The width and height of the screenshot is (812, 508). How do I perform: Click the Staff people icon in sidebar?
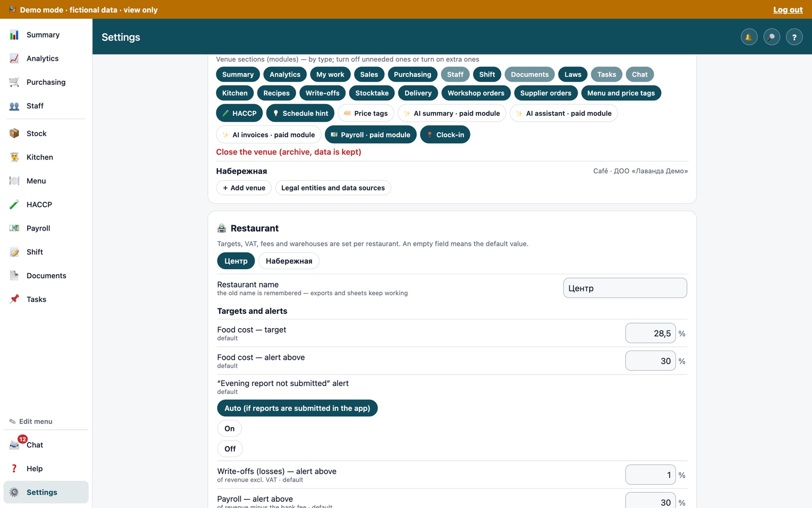click(14, 106)
